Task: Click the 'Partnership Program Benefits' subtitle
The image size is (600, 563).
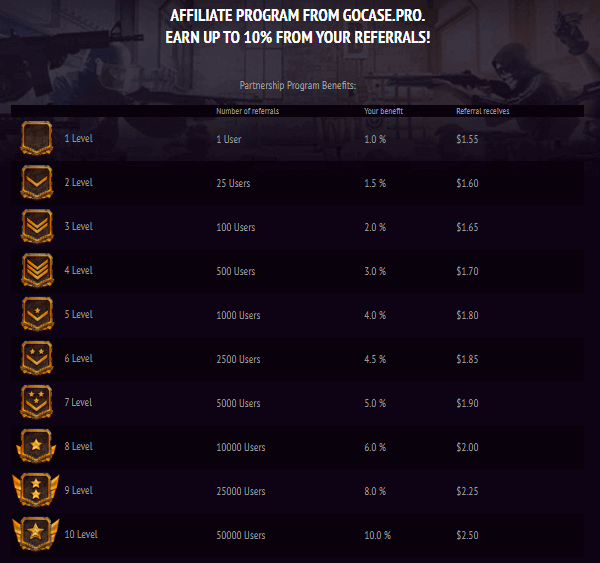Action: 298,86
